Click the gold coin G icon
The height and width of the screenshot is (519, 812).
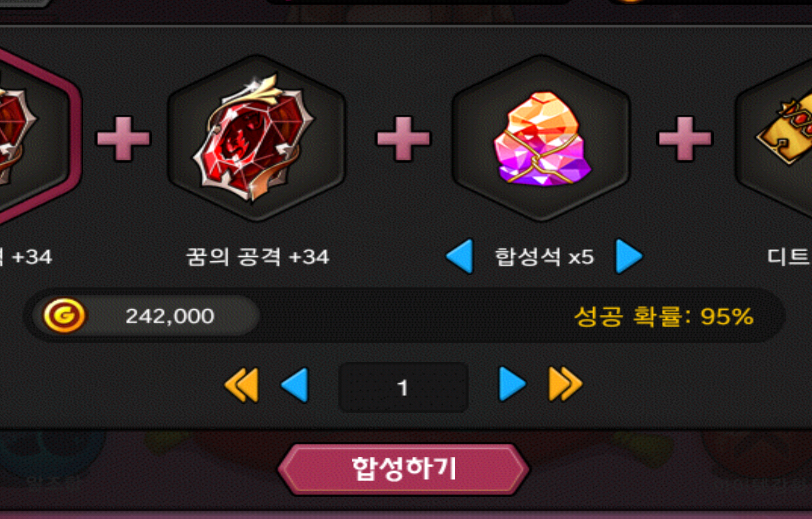(64, 315)
